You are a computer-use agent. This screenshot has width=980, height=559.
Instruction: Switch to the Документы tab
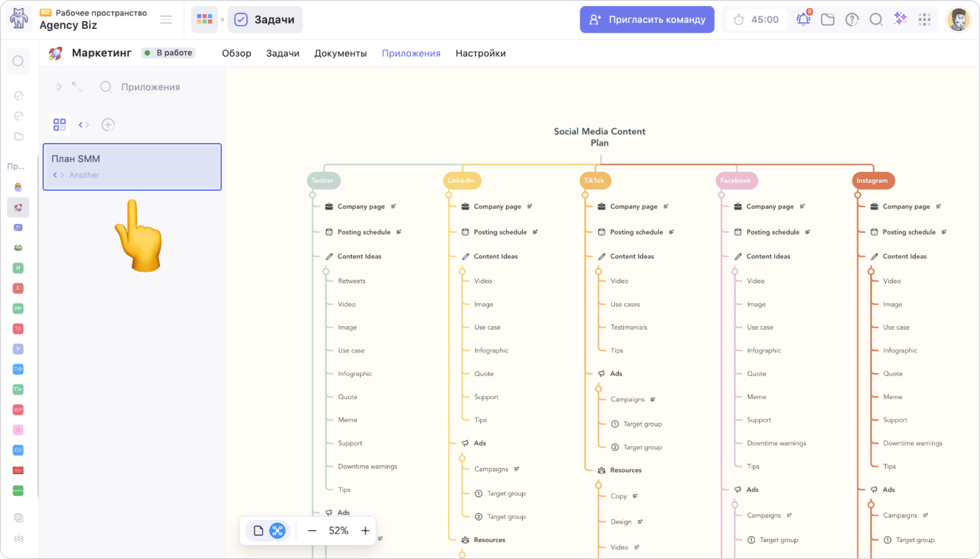pos(340,53)
